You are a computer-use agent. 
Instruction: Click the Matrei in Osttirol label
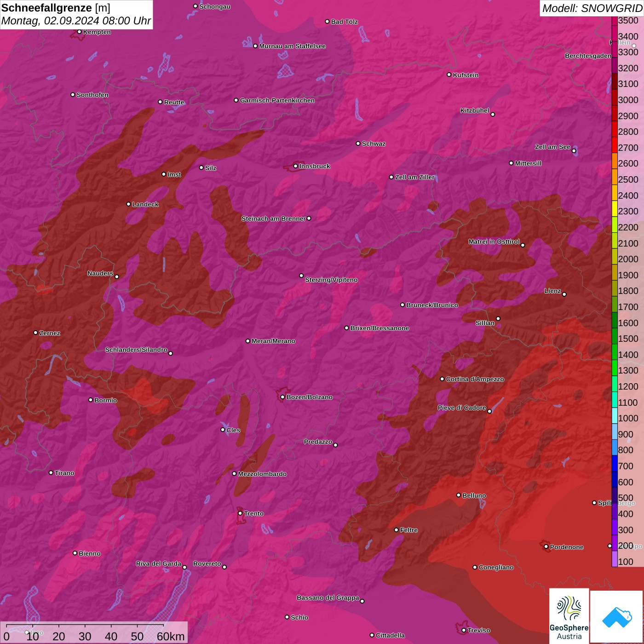[494, 241]
